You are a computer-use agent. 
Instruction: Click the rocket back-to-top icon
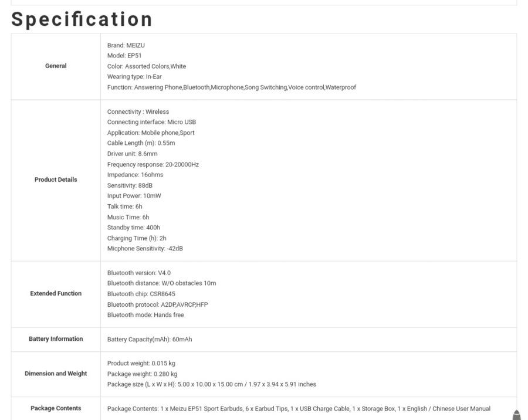516,415
